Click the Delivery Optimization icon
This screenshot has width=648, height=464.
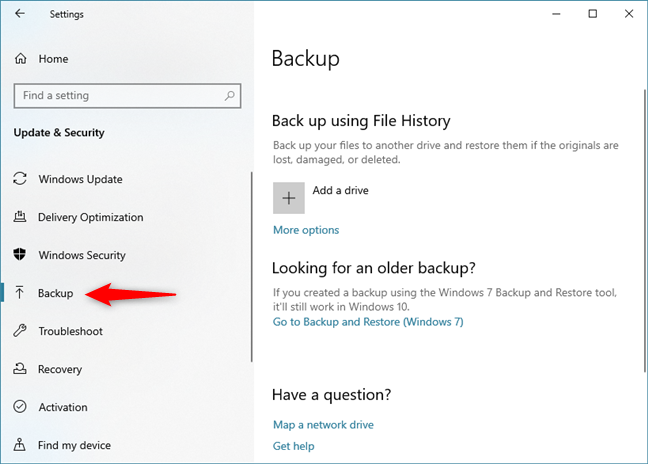[x=20, y=217]
